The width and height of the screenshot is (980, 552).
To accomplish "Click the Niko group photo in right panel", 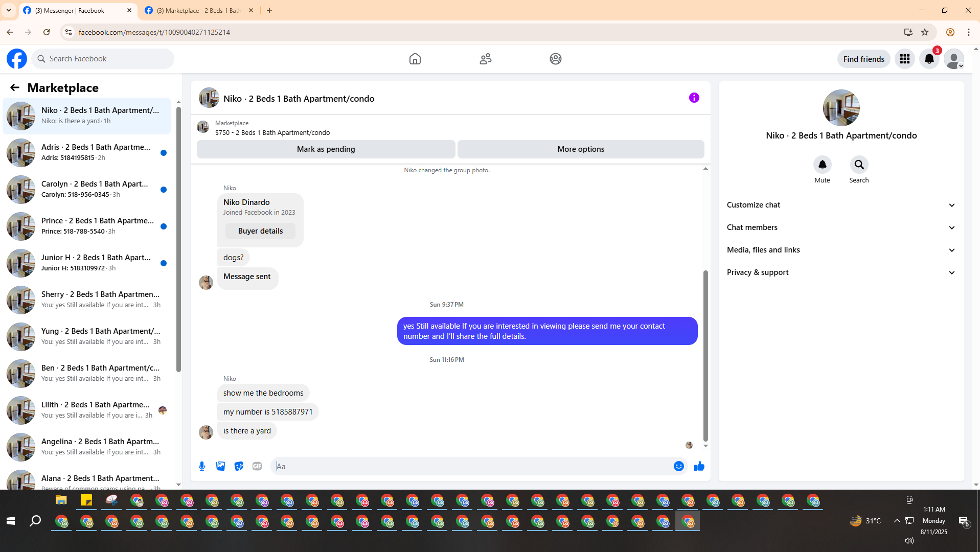I will (841, 108).
